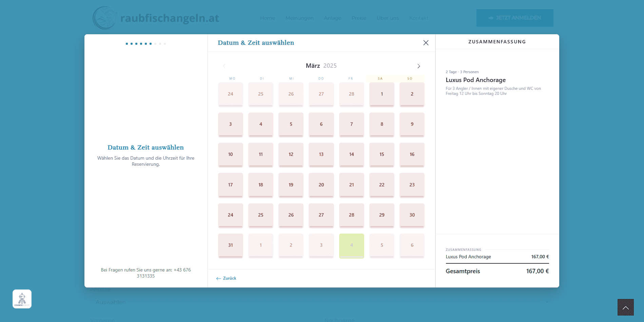Choose March 22 in the calendar
644x322 pixels.
[x=382, y=185]
